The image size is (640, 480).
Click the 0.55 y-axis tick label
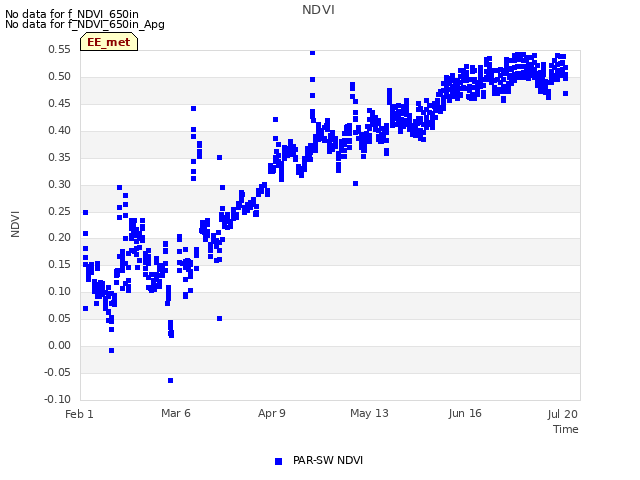[x=60, y=49]
